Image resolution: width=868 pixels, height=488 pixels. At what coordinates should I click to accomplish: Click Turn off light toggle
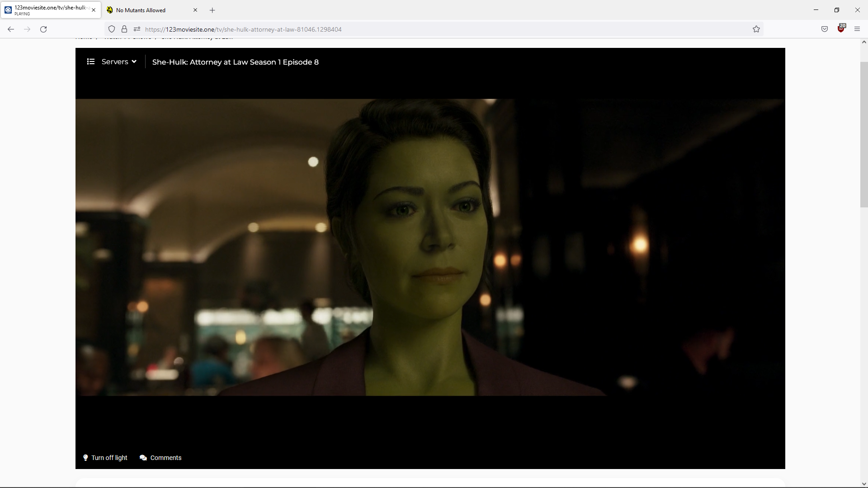click(x=105, y=458)
